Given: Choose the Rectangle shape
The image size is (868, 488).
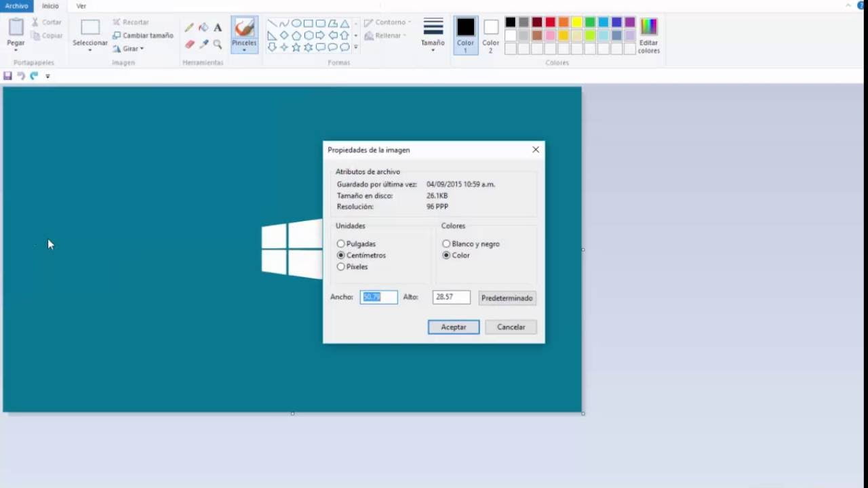Looking at the screenshot, I should click(309, 23).
